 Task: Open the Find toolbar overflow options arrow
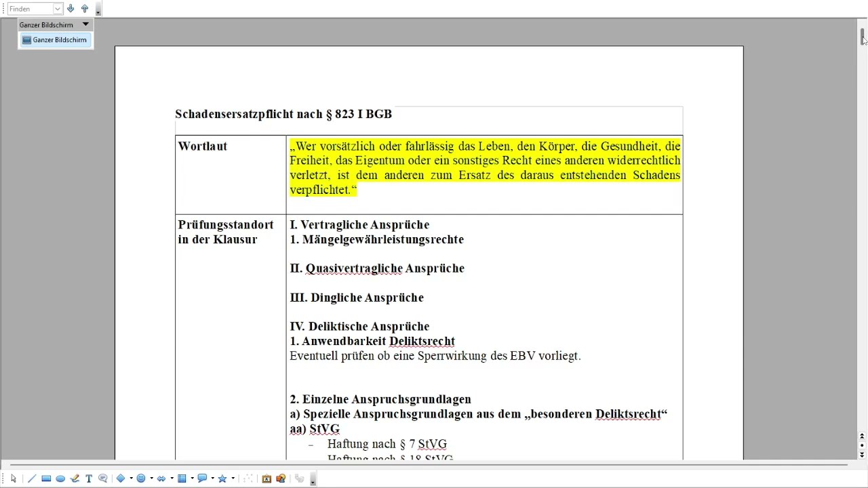98,10
